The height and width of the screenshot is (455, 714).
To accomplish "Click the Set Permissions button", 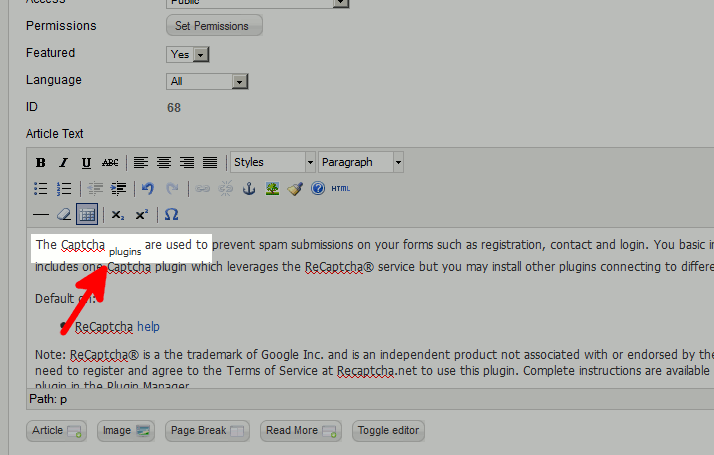I will click(214, 26).
